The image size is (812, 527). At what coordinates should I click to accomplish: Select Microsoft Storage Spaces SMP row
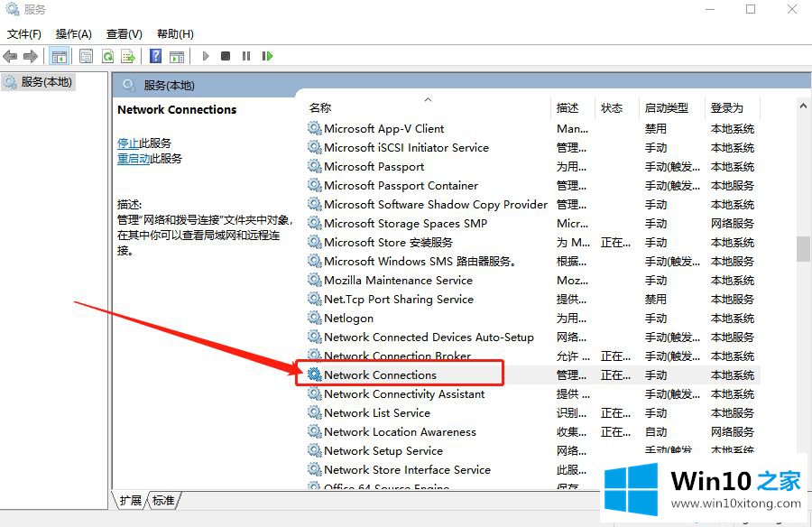pos(531,223)
